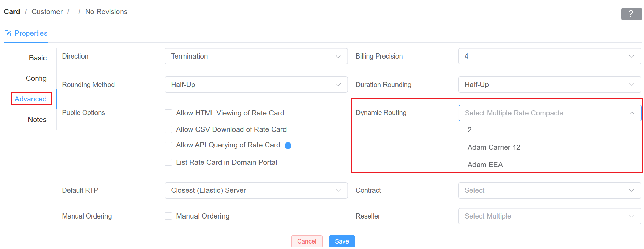Switch to the Config tab

pos(36,78)
